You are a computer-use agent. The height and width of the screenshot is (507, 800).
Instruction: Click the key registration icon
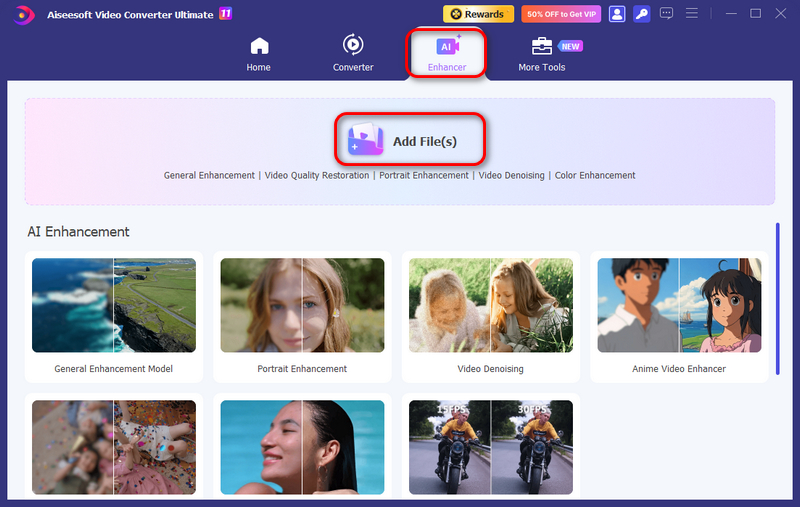pos(642,14)
